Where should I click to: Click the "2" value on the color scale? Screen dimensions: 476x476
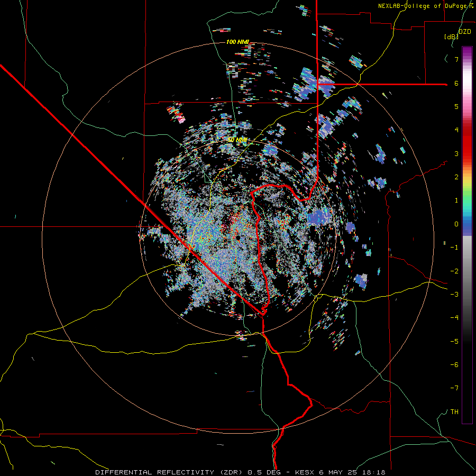[x=456, y=177]
